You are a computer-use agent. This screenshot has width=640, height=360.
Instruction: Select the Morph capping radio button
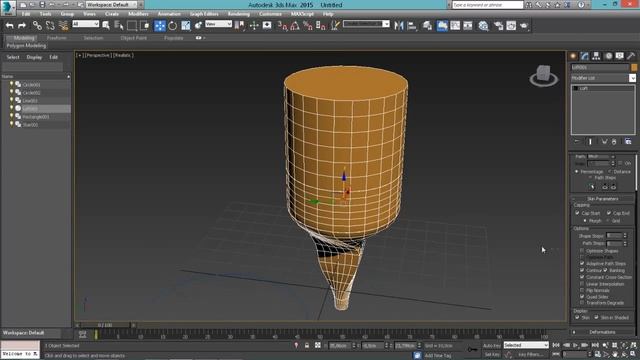tap(585, 220)
